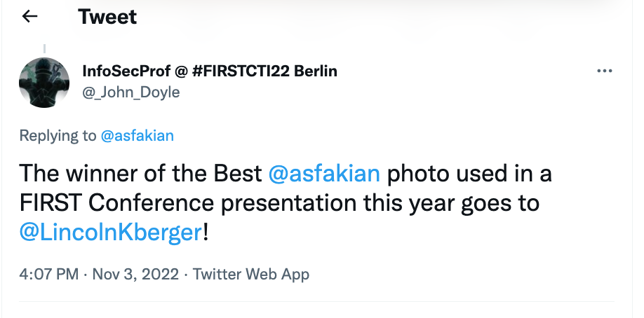Screen dimensions: 644x318
Task: Click the InfoSecProf display name
Action: coord(125,71)
